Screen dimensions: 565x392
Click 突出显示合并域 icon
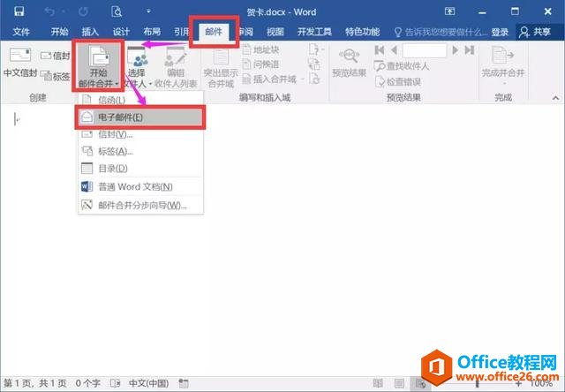[x=221, y=67]
